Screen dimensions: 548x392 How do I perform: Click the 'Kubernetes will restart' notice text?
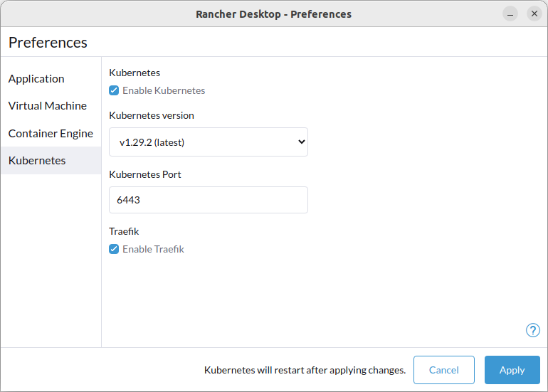click(x=305, y=370)
